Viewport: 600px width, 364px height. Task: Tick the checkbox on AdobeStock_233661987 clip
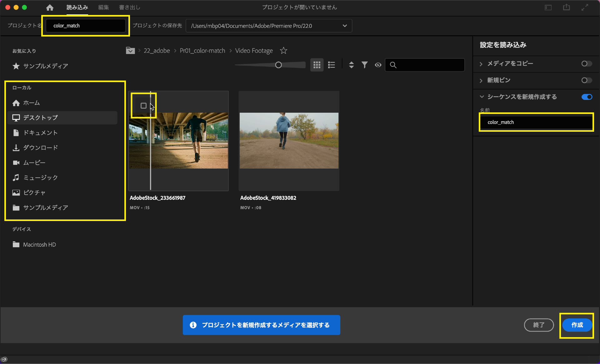click(x=143, y=106)
